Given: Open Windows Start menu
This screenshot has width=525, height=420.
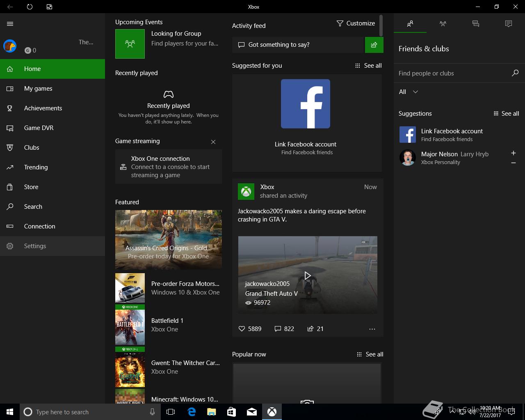Looking at the screenshot, I should [x=10, y=412].
